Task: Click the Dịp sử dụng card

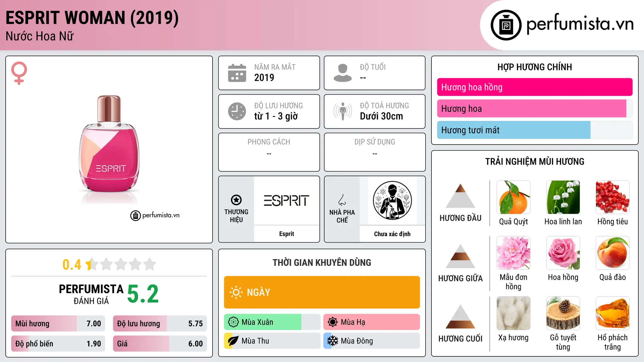Action: pos(375,152)
